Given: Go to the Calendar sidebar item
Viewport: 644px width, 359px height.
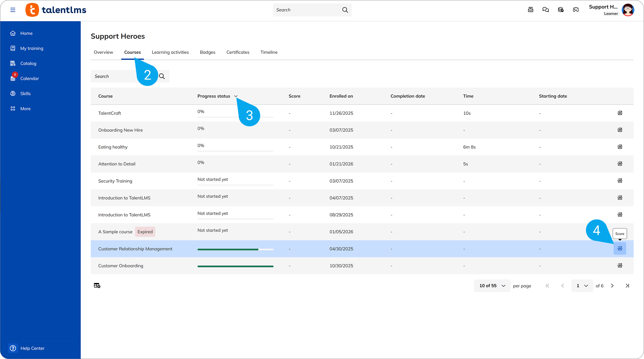Looking at the screenshot, I should [x=29, y=79].
